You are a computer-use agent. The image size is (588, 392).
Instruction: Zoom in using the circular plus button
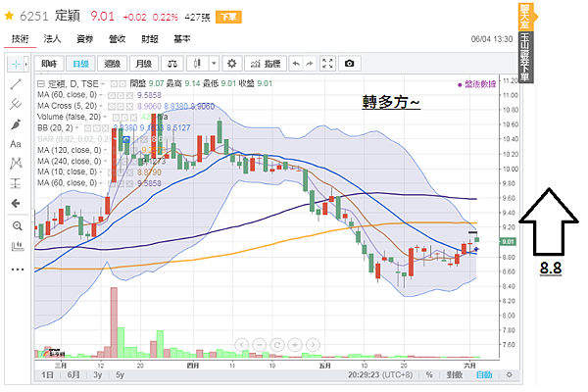(x=295, y=344)
